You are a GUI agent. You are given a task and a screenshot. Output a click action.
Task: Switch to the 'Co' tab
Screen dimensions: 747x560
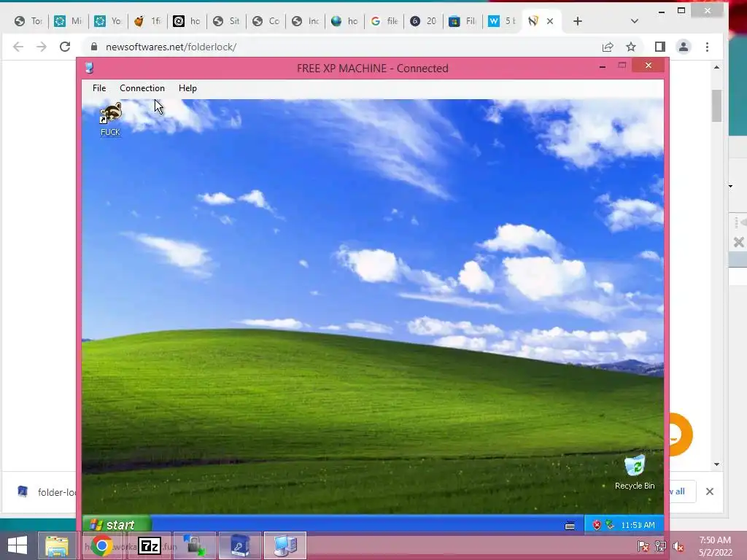266,21
